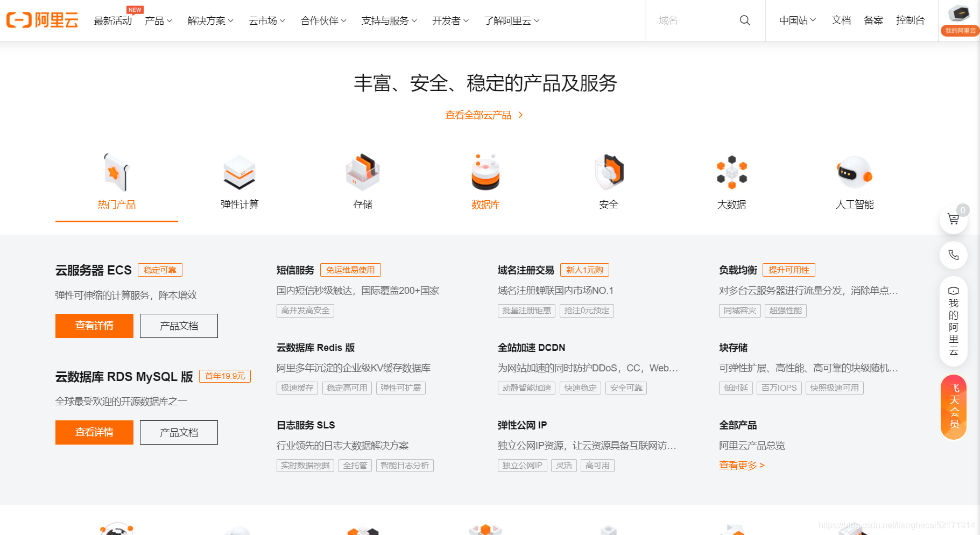
Task: Click the 查看更多 link
Action: click(x=742, y=466)
